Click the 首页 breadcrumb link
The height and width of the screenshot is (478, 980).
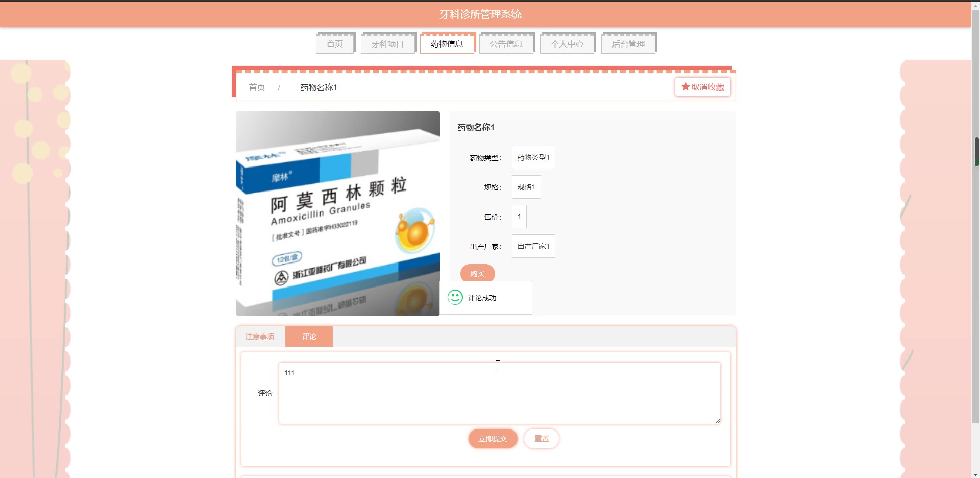(257, 87)
